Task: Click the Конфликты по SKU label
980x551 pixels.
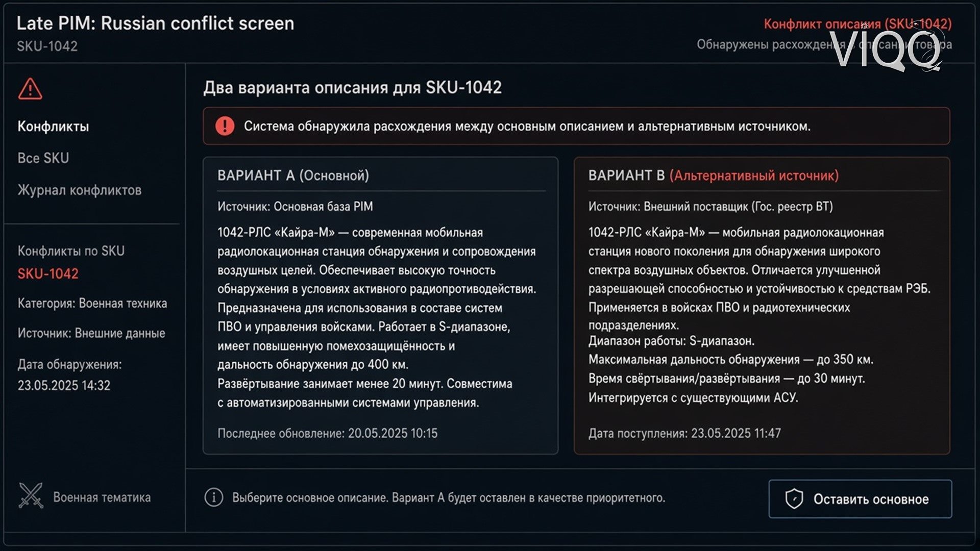Action: coord(71,251)
